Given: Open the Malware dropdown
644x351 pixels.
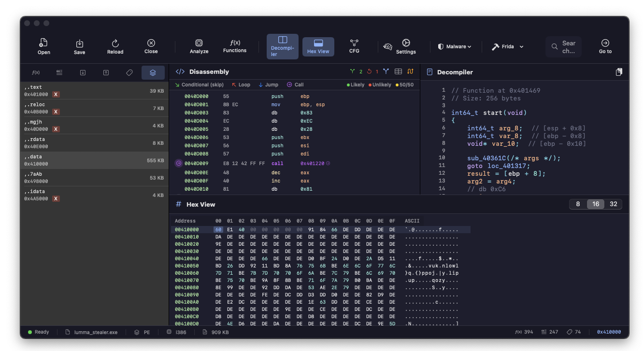Looking at the screenshot, I should [455, 46].
